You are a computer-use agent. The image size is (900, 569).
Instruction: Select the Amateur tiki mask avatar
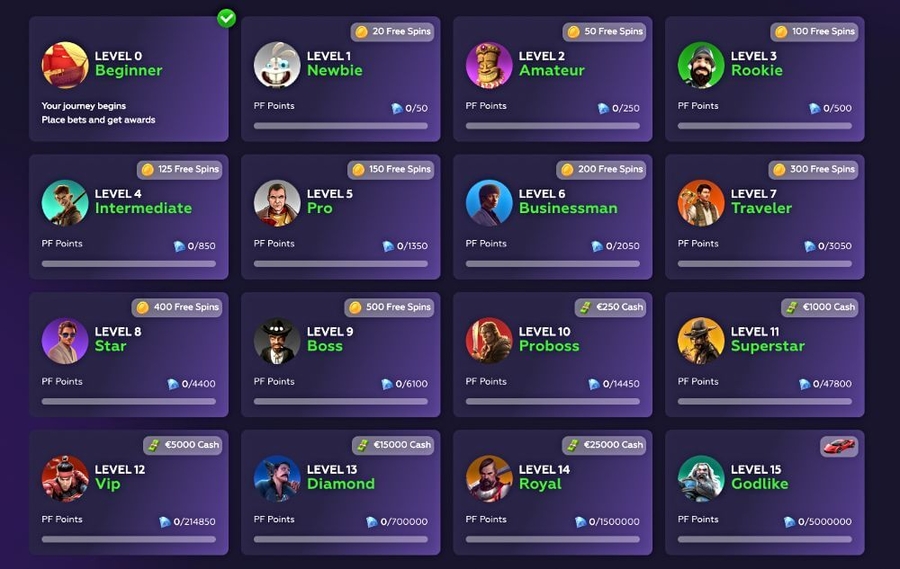(x=489, y=65)
